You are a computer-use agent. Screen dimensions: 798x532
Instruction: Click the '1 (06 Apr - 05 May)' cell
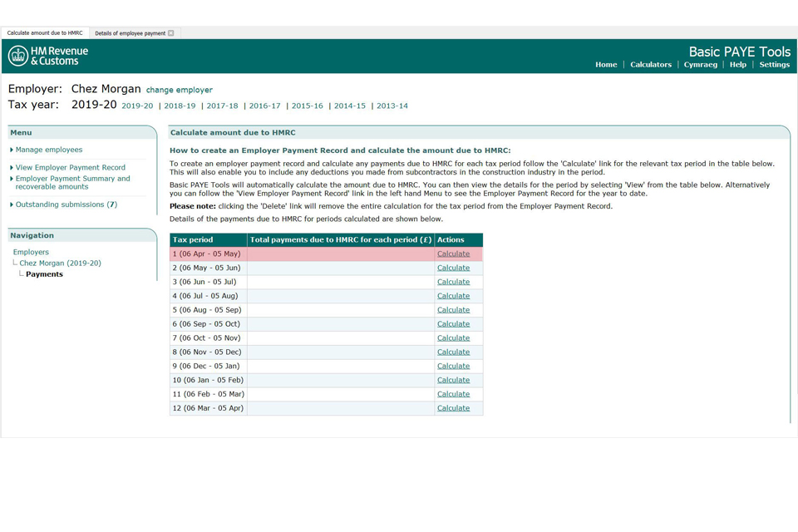[209, 254]
